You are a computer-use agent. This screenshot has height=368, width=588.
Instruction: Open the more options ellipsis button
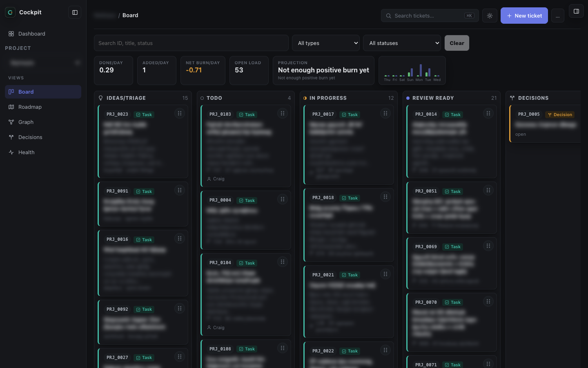pos(557,16)
